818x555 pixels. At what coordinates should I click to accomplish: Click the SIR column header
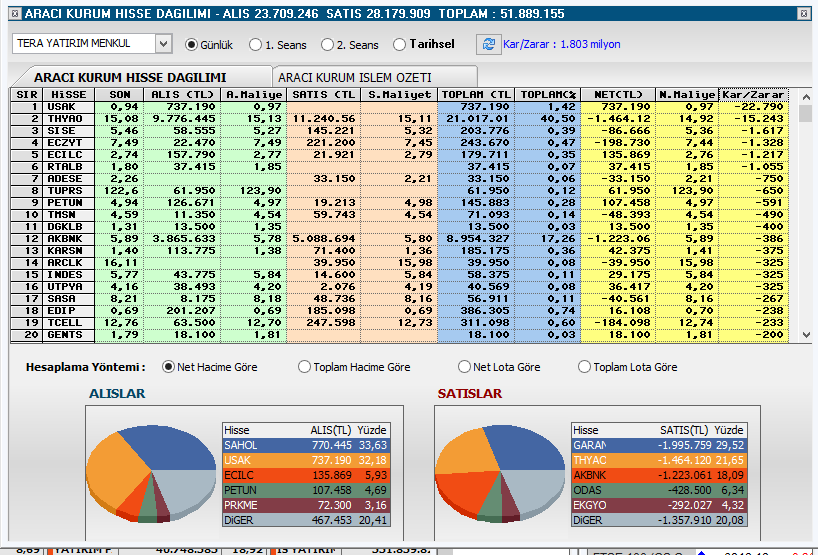[x=27, y=94]
